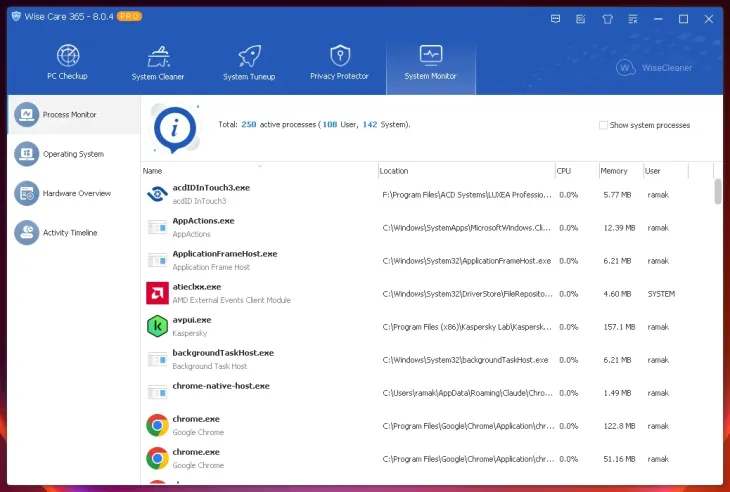Click the 142 system processes count
Viewport: 730px width, 492px height.
tap(370, 124)
